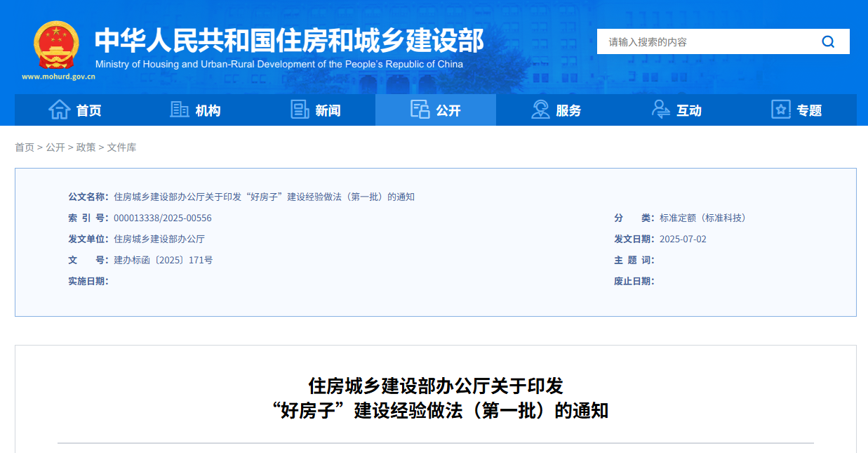Viewport: 868px width, 453px height.
Task: Click the disclosure icon next to 公开
Action: [421, 110]
